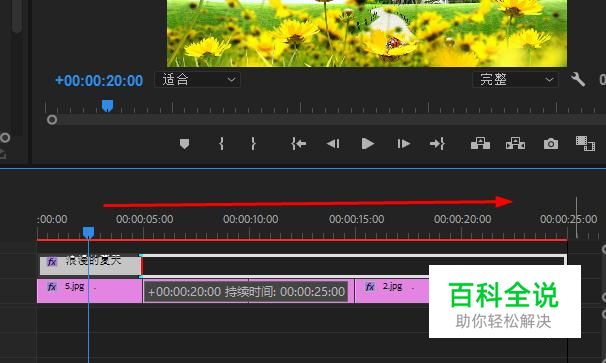Click the Mark In bracket icon
Image resolution: width=606 pixels, height=363 pixels.
tap(221, 144)
